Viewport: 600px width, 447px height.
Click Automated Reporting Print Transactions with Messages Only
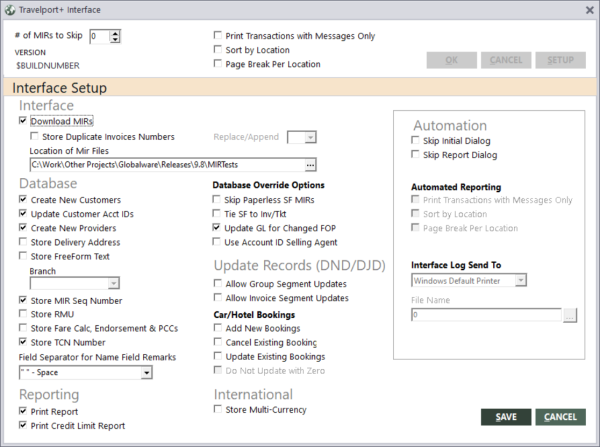point(415,199)
